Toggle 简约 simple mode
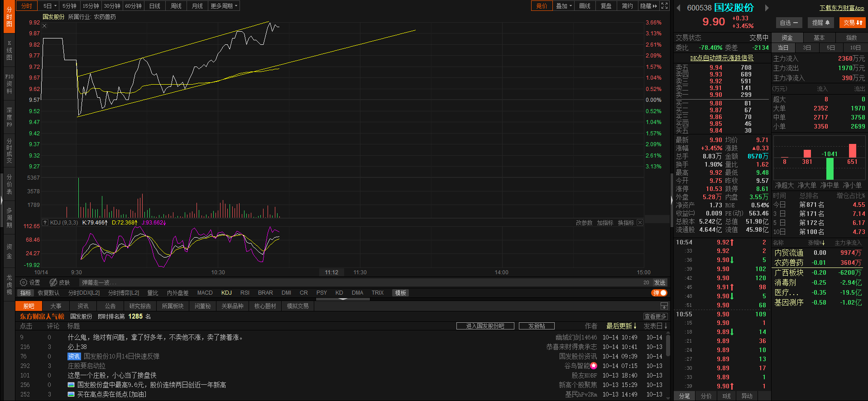 pos(627,6)
